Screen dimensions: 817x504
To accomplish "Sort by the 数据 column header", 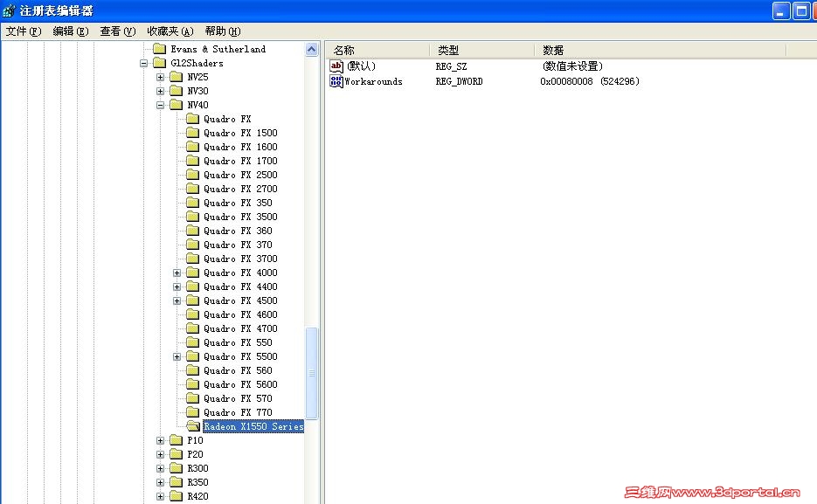I will pyautogui.click(x=661, y=51).
